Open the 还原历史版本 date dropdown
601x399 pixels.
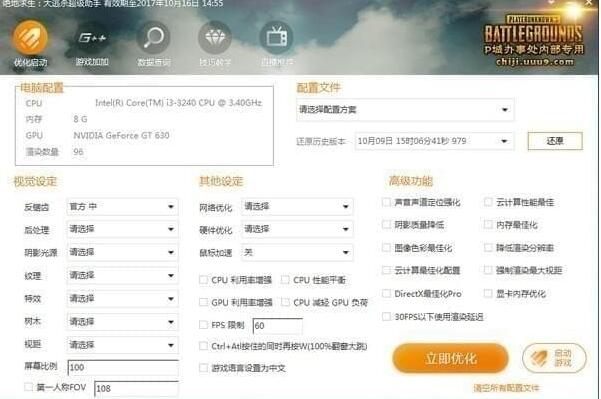point(434,141)
